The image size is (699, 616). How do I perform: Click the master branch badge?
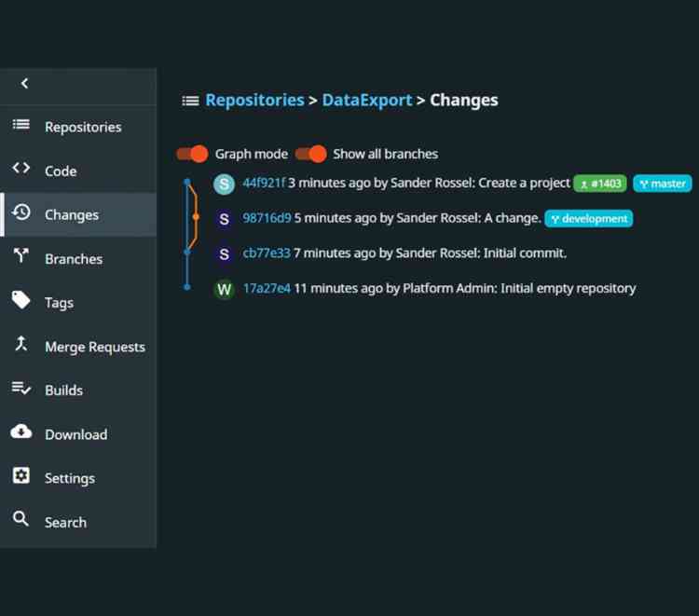(662, 184)
